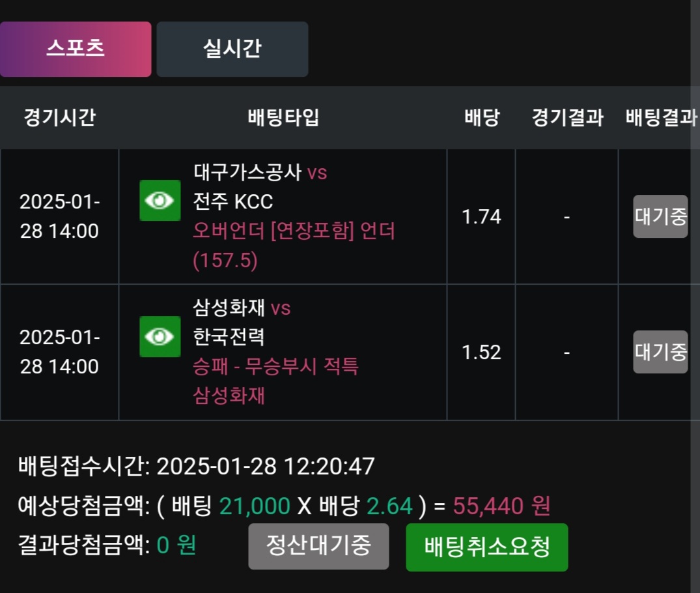Click the 경기시간 column header
Image resolution: width=700 pixels, height=593 pixels.
coord(59,118)
